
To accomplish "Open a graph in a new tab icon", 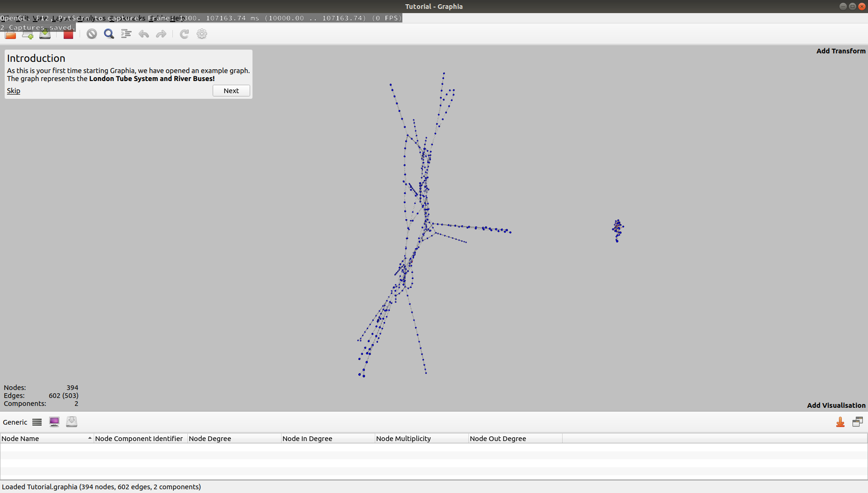I will click(28, 34).
